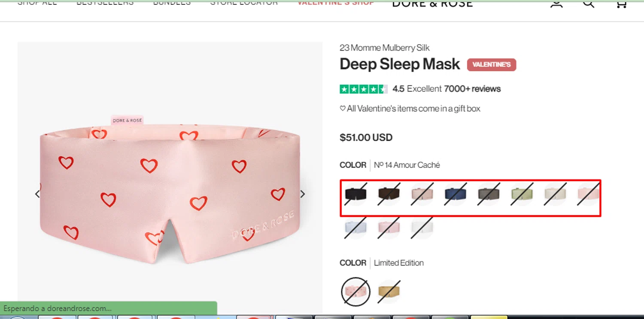Open the account profile icon
Image resolution: width=644 pixels, height=319 pixels.
point(556,3)
